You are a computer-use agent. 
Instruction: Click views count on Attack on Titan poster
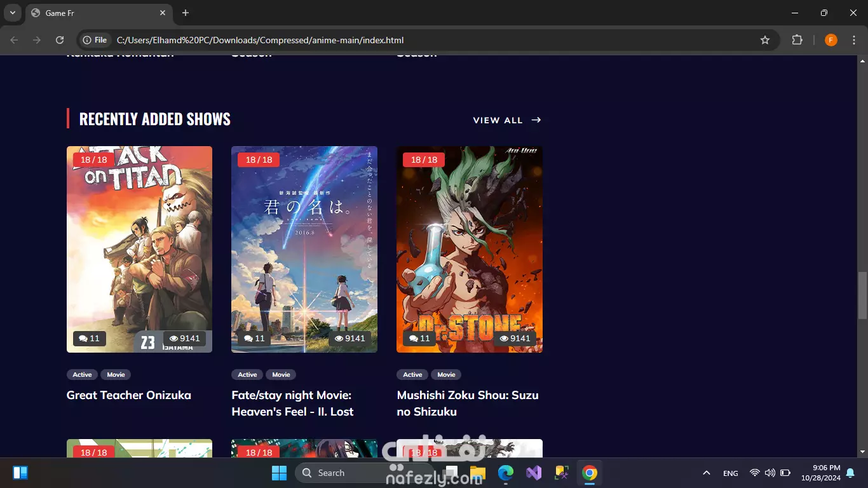(185, 339)
